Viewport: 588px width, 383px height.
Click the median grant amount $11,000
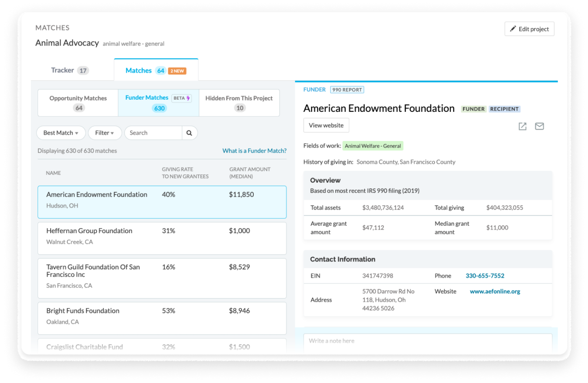click(x=497, y=228)
